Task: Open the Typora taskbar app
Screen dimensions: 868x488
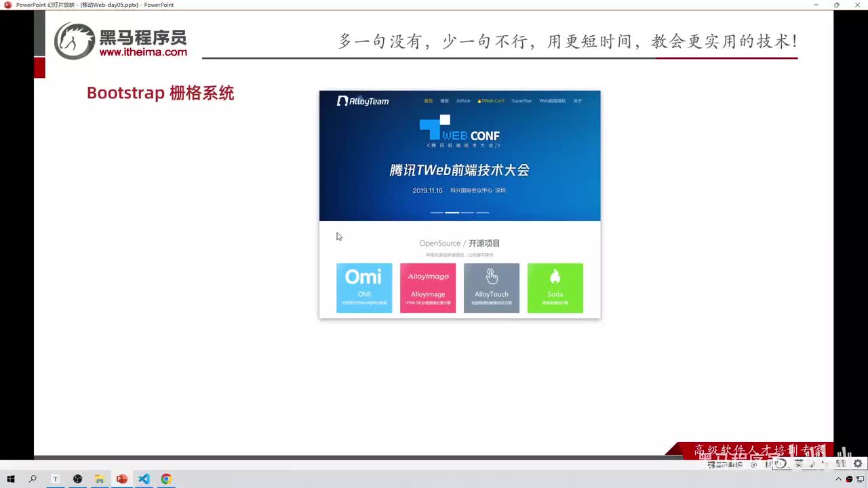Action: point(56,479)
